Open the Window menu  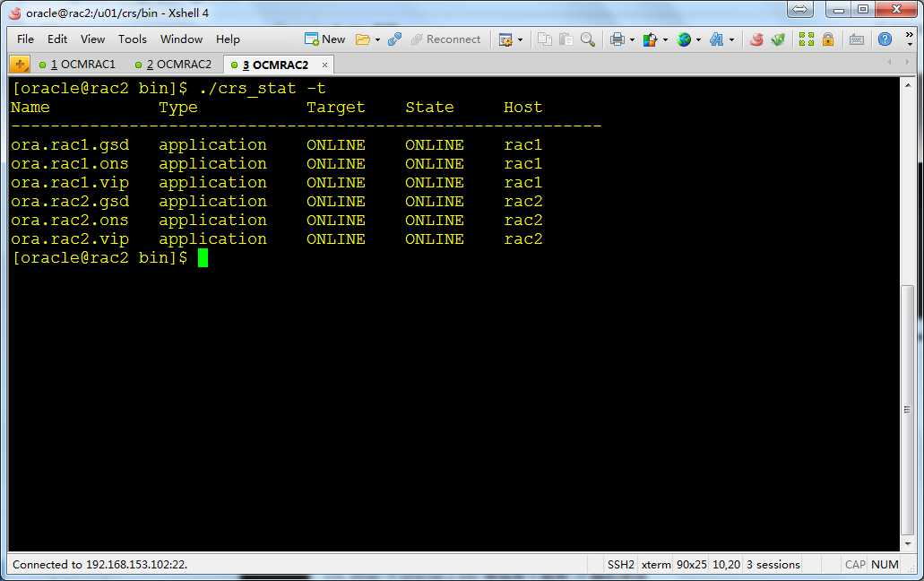(x=182, y=39)
